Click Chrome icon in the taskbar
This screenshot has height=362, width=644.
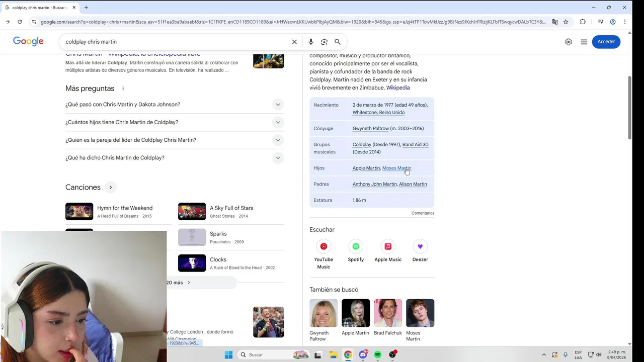348,354
